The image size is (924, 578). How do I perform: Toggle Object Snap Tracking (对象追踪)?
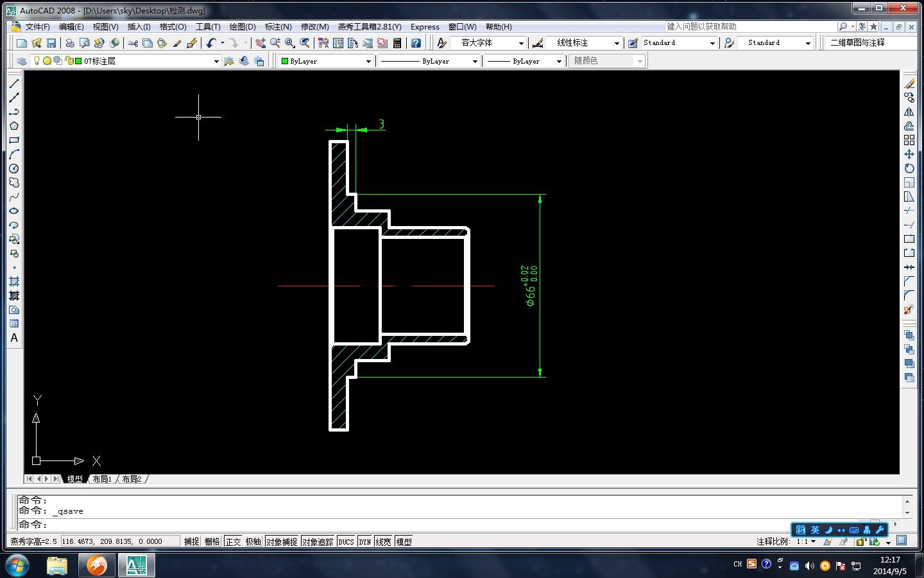coord(318,541)
